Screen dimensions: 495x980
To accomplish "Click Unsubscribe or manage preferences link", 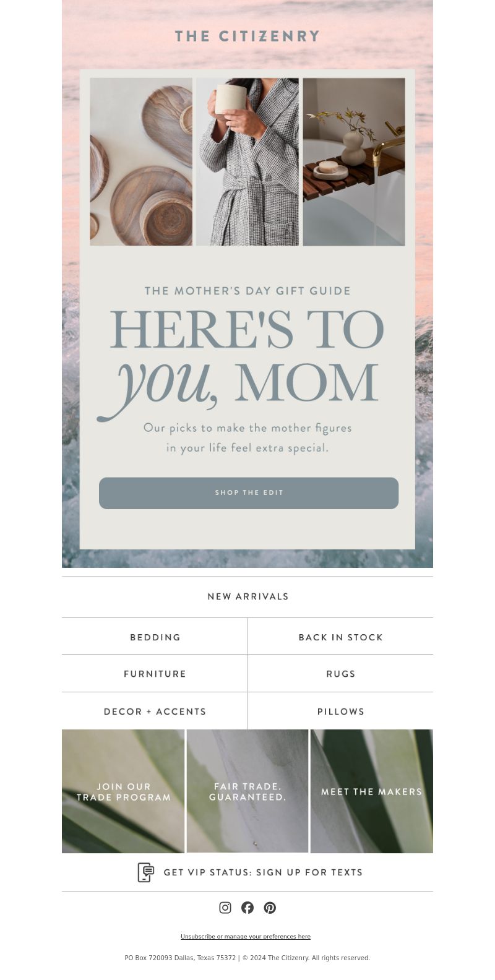I will click(246, 937).
